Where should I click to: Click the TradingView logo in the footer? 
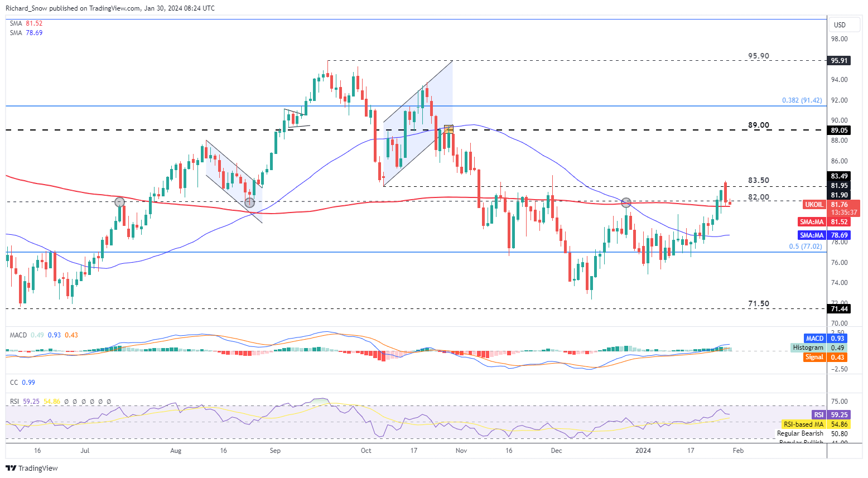click(32, 468)
